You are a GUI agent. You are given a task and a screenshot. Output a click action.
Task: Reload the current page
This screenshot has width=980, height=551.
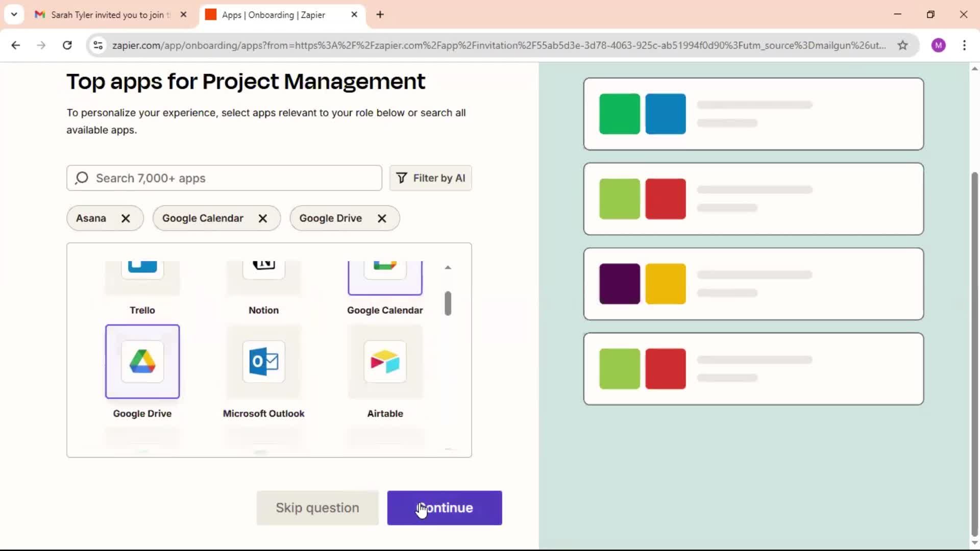67,45
